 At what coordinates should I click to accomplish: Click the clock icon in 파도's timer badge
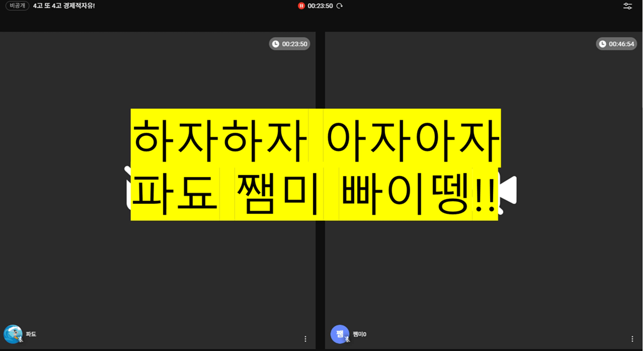click(x=276, y=44)
